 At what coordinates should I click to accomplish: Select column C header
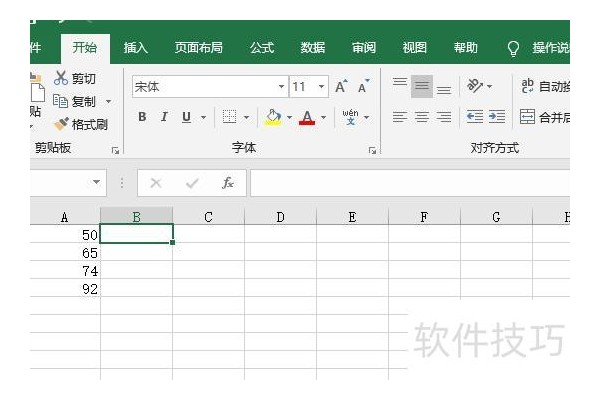(209, 217)
